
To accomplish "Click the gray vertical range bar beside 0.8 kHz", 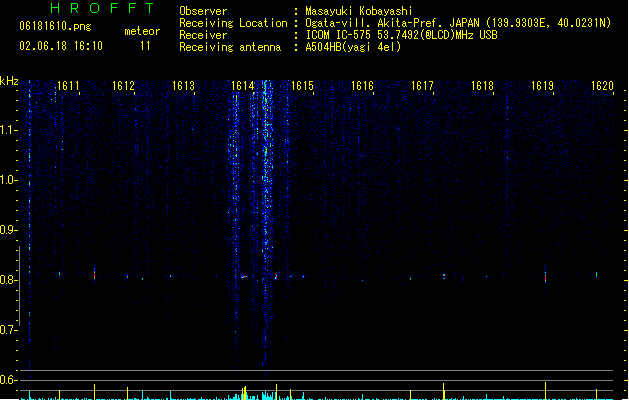I will pos(19,286).
